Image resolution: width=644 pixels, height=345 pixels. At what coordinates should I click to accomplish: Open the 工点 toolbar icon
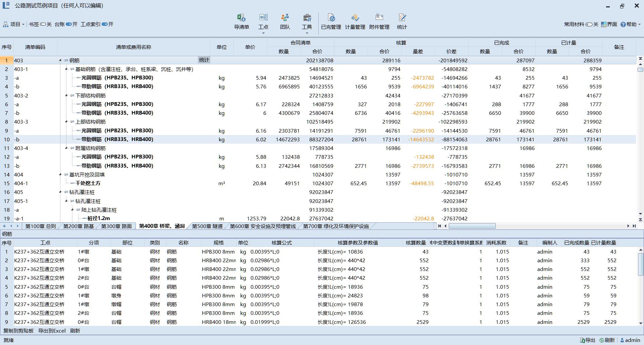point(263,17)
